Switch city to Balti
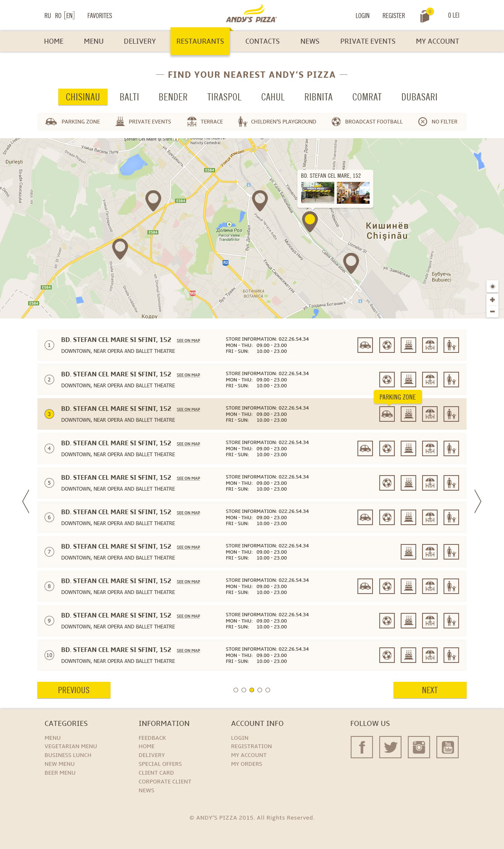This screenshot has width=504, height=849. click(x=129, y=97)
